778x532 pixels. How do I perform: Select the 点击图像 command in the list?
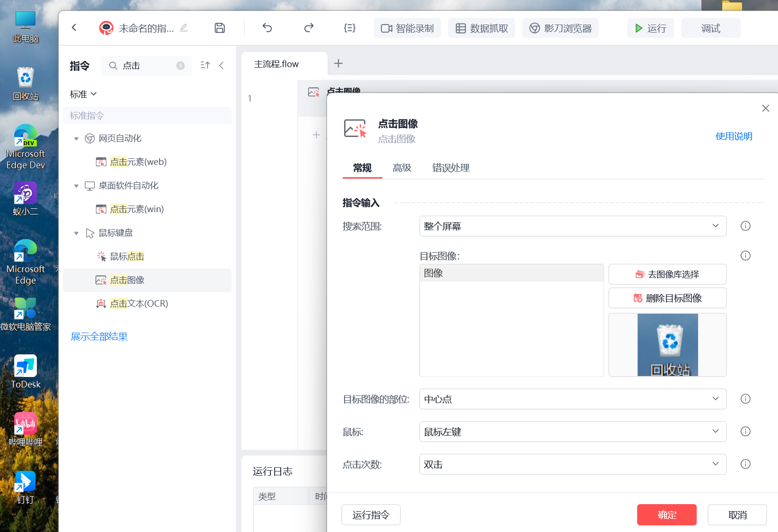pyautogui.click(x=147, y=280)
